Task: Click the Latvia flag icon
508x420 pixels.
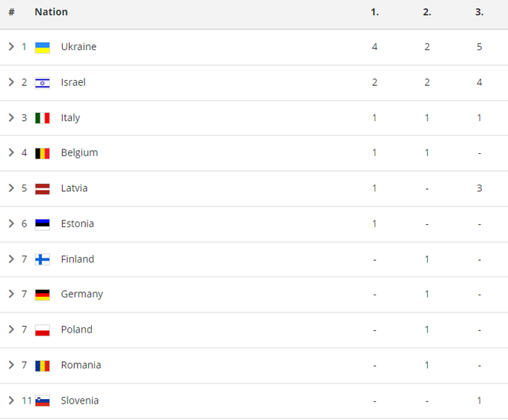Action: pyautogui.click(x=43, y=188)
